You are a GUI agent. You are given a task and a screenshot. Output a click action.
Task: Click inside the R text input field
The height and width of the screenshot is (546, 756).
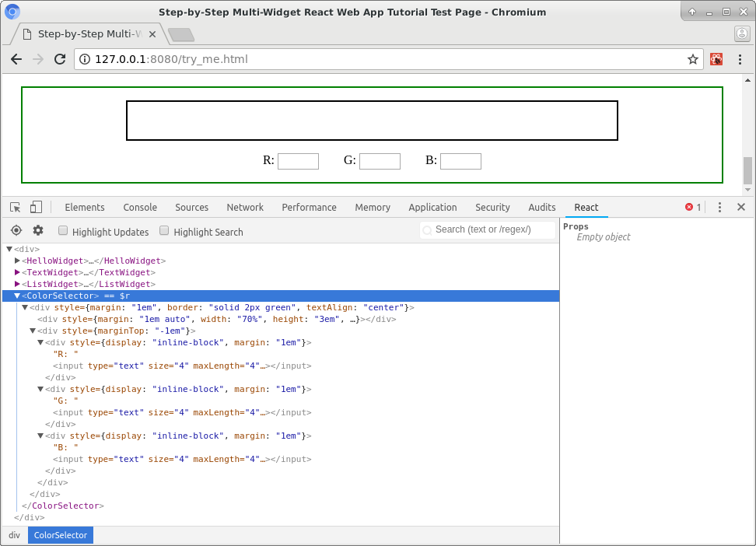(x=298, y=161)
